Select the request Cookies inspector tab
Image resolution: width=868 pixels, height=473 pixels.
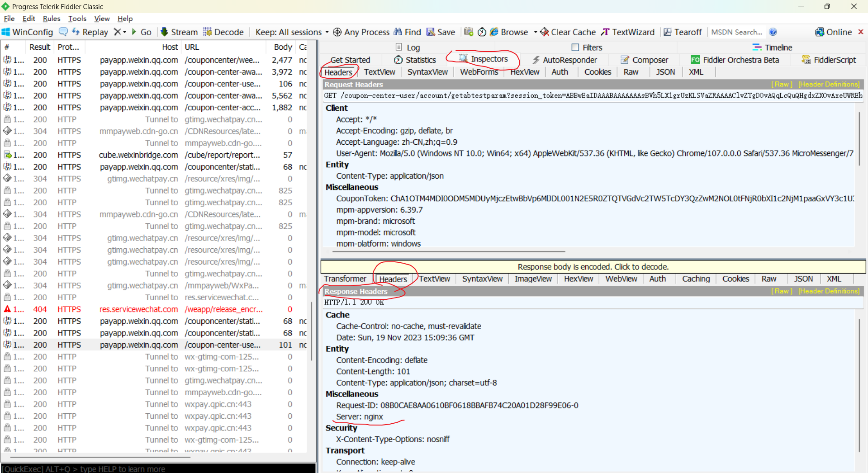tap(598, 72)
